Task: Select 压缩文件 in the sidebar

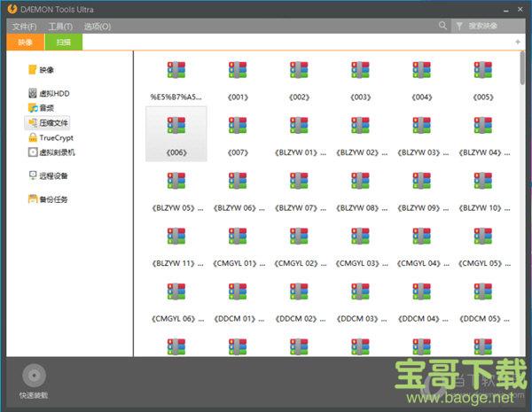Action: click(x=48, y=123)
